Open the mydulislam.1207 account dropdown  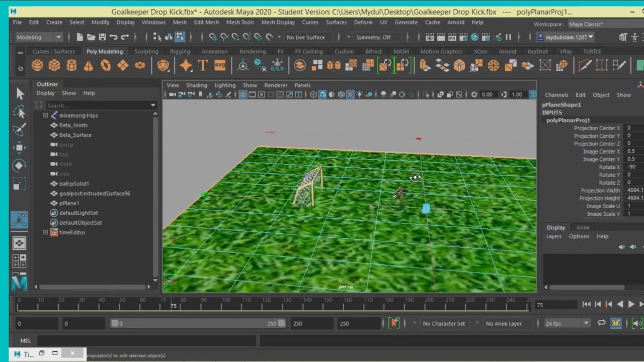click(x=566, y=37)
